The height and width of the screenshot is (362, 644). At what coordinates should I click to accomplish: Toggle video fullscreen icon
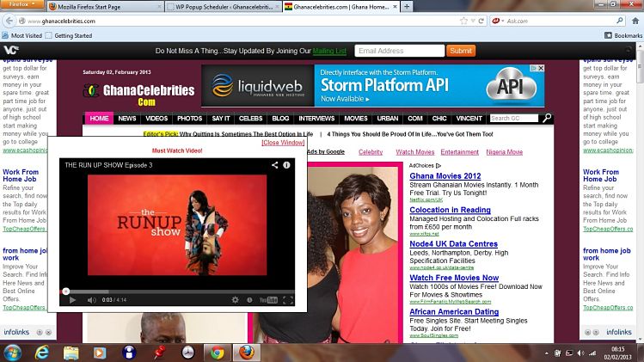(288, 300)
